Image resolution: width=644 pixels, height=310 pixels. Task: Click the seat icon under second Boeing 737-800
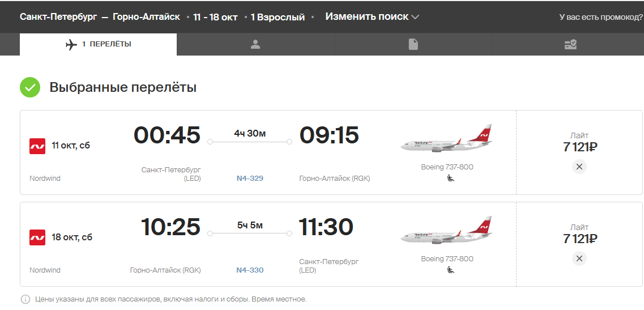coord(450,270)
